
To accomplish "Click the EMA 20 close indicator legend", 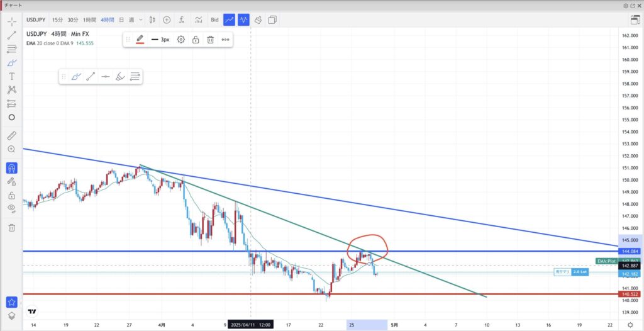I will point(60,43).
